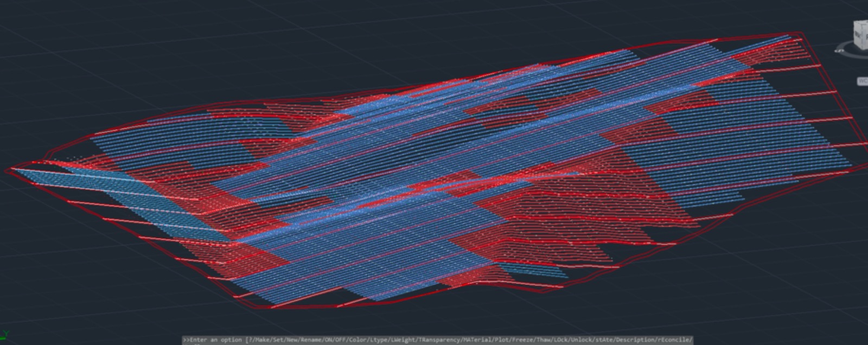The width and height of the screenshot is (868, 345).
Task: Click the 'Enter an option' command prompt text
Action: [x=216, y=340]
